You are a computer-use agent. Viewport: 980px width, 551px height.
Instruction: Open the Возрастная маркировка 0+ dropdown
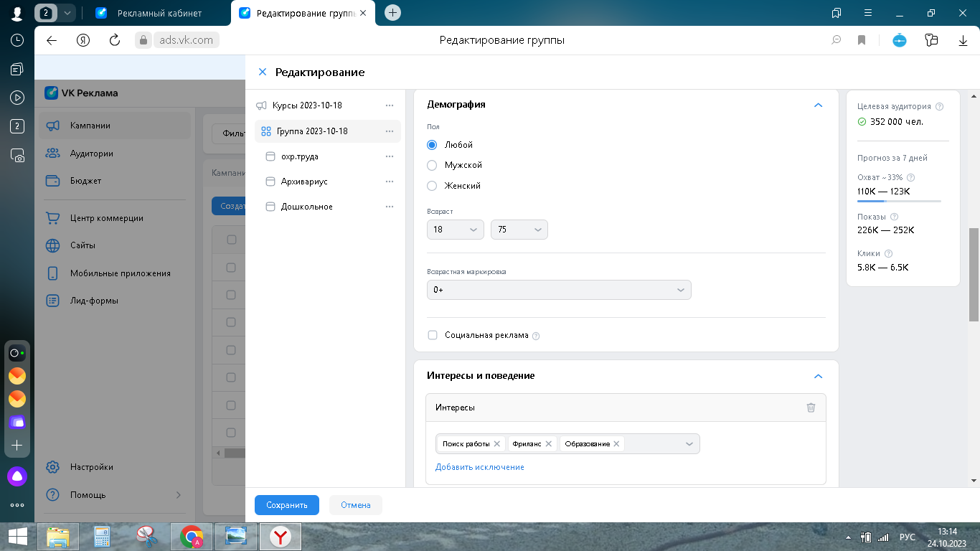tap(558, 290)
